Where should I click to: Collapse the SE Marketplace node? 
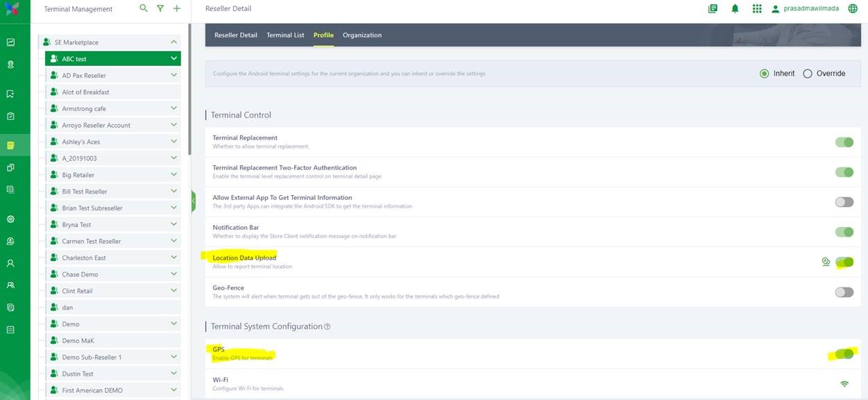(x=173, y=42)
